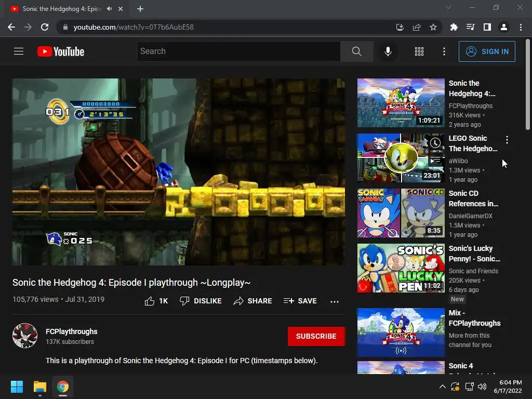
Task: Open FCPlaythroughs channel avatar
Action: point(25,336)
